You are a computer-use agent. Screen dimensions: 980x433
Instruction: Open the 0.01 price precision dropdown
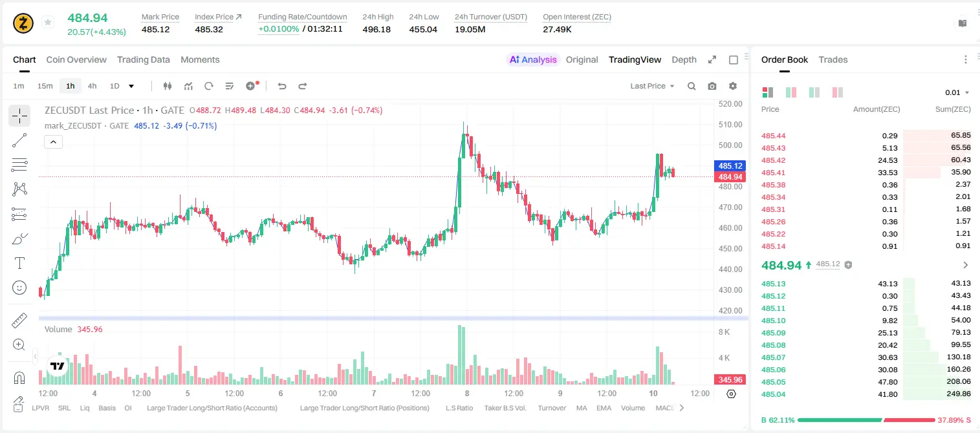tap(957, 92)
